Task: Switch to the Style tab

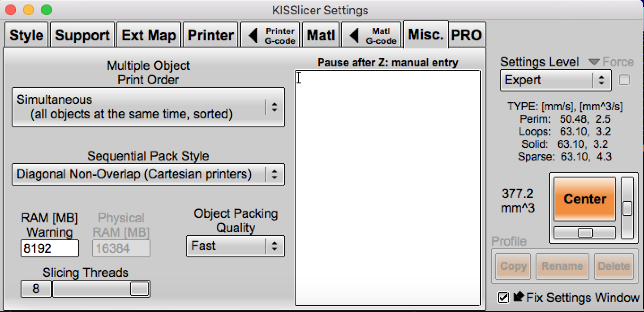Action: click(26, 35)
